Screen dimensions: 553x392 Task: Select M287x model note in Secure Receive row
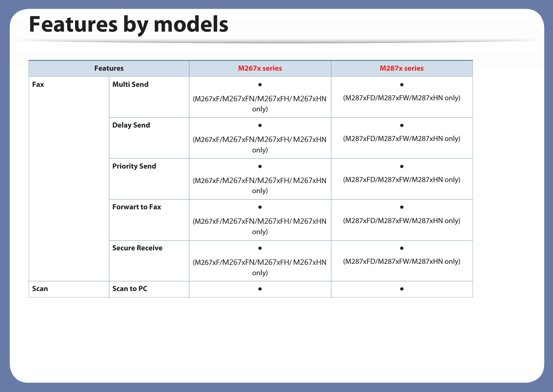click(x=402, y=261)
